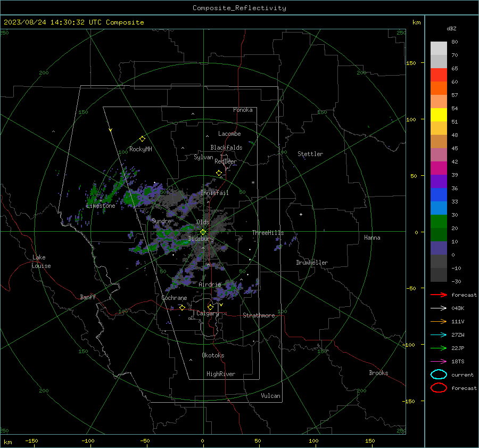Choose the green 22JP arrow icon
The width and height of the screenshot is (479, 448).
[439, 348]
